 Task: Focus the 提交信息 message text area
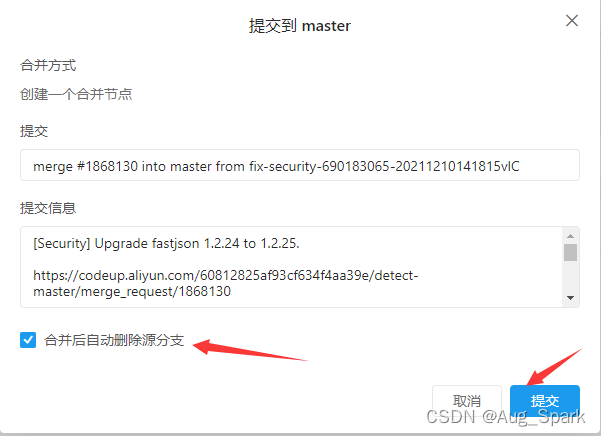pos(291,267)
